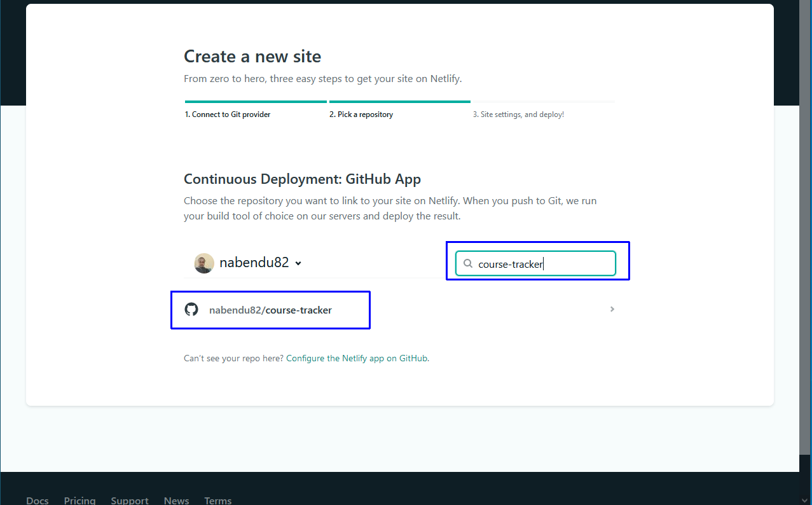Image resolution: width=812 pixels, height=505 pixels.
Task: Click the chevron arrow on the course-tracker row
Action: [x=612, y=309]
